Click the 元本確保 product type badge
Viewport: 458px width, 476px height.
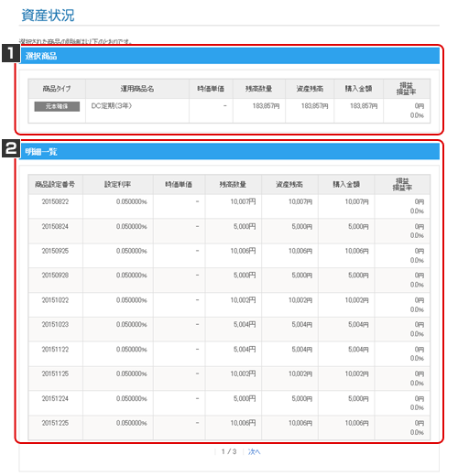click(x=57, y=106)
